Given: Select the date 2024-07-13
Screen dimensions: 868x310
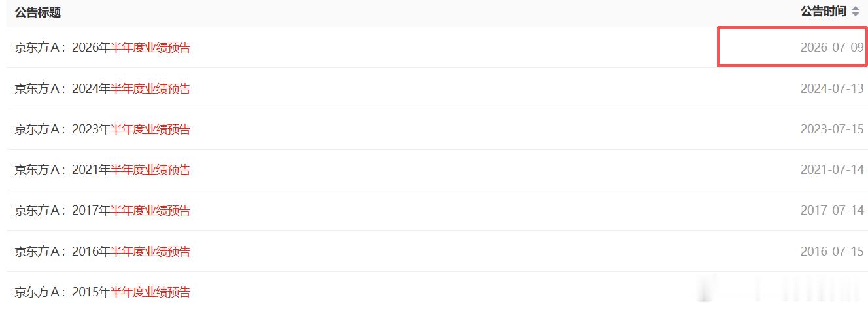Looking at the screenshot, I should 832,88.
